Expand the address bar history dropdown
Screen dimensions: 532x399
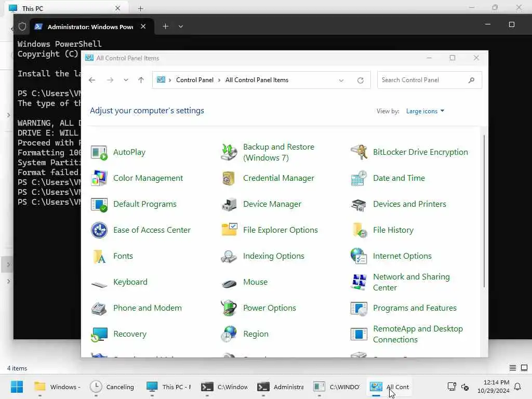tap(341, 81)
